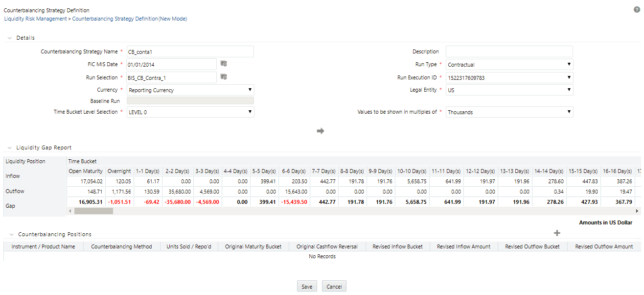
Task: Open calendar icon beside FIC MIS Date
Action: (x=224, y=64)
